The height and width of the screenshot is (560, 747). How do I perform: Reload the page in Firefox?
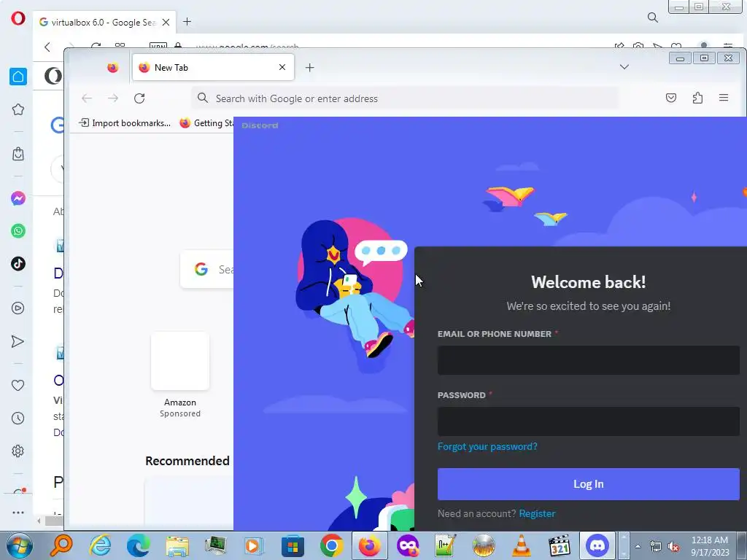click(x=139, y=98)
